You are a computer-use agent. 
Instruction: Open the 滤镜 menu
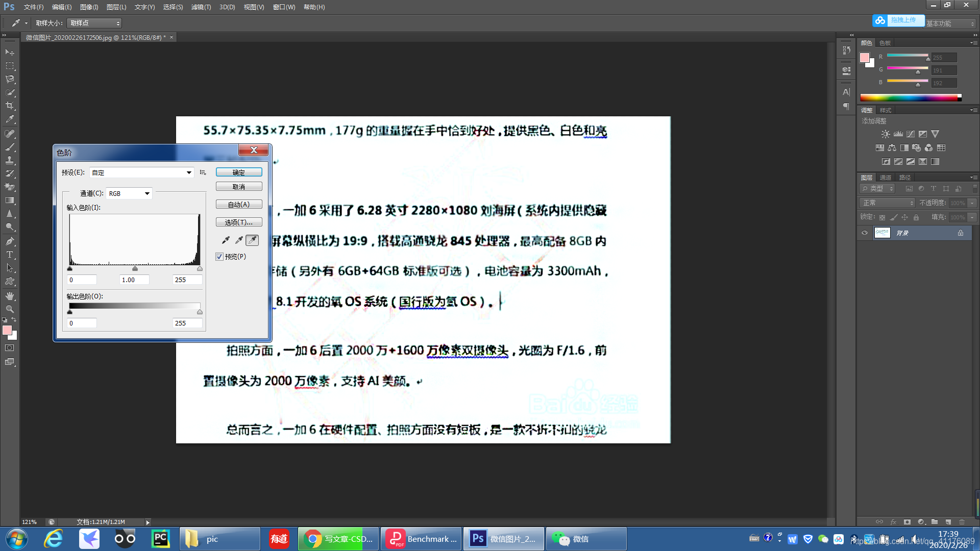pos(201,7)
